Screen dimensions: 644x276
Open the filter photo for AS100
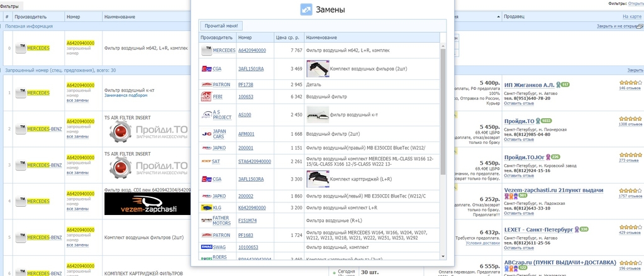(x=318, y=114)
